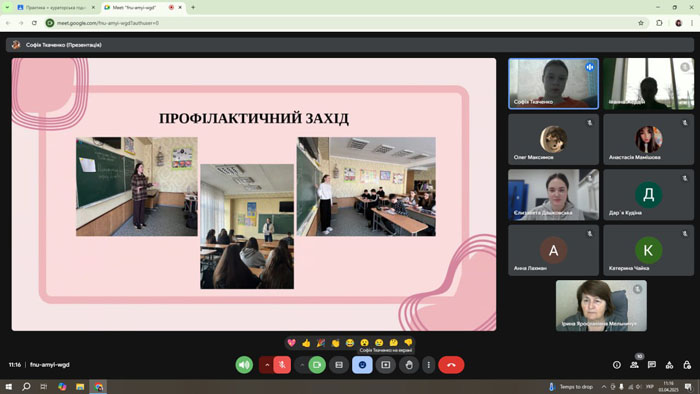The width and height of the screenshot is (700, 394).
Task: Click the present screen icon
Action: (x=386, y=365)
